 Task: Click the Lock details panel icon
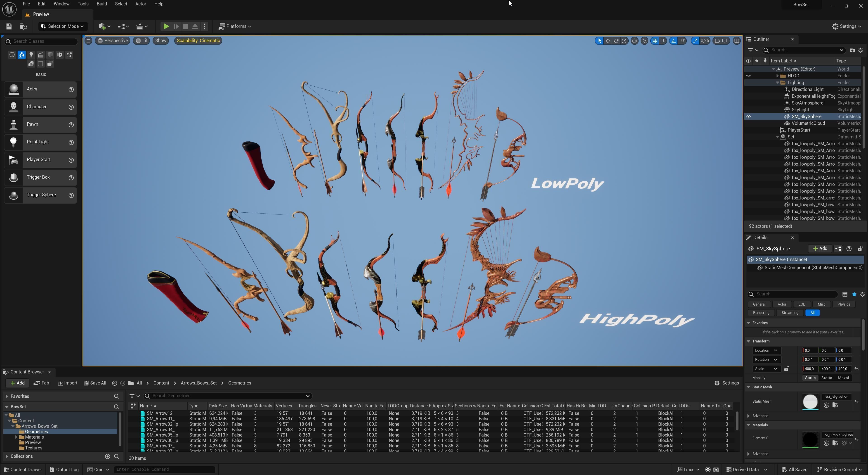pyautogui.click(x=860, y=248)
